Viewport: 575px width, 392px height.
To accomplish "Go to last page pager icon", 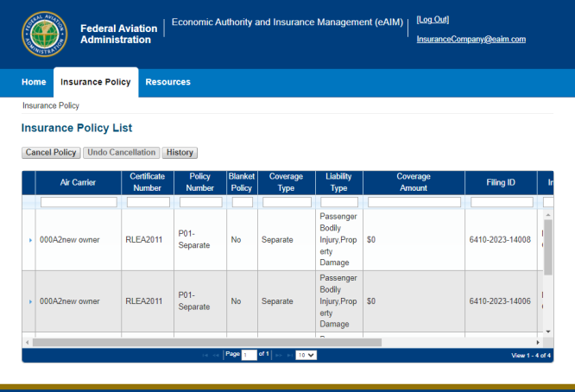I will tap(290, 355).
